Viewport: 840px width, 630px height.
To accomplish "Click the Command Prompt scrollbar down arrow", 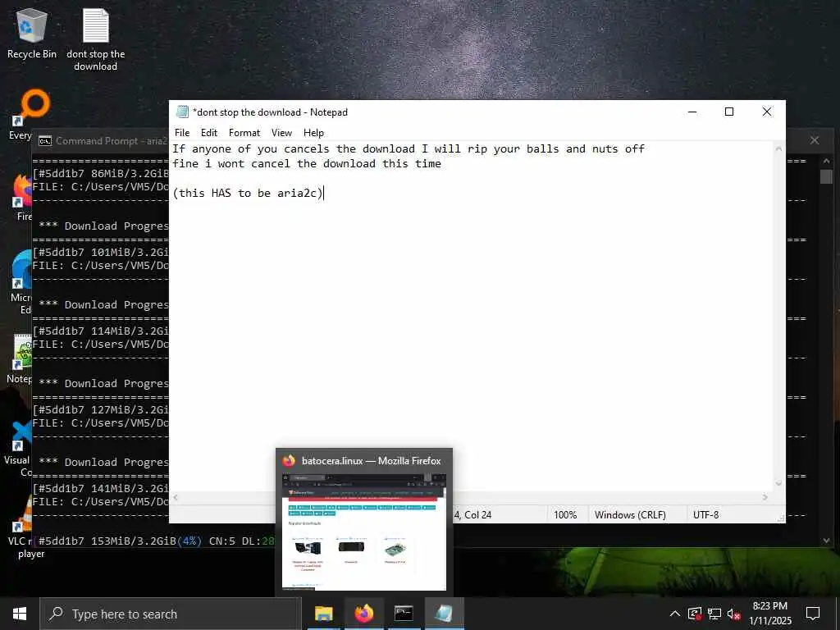I will (x=826, y=540).
